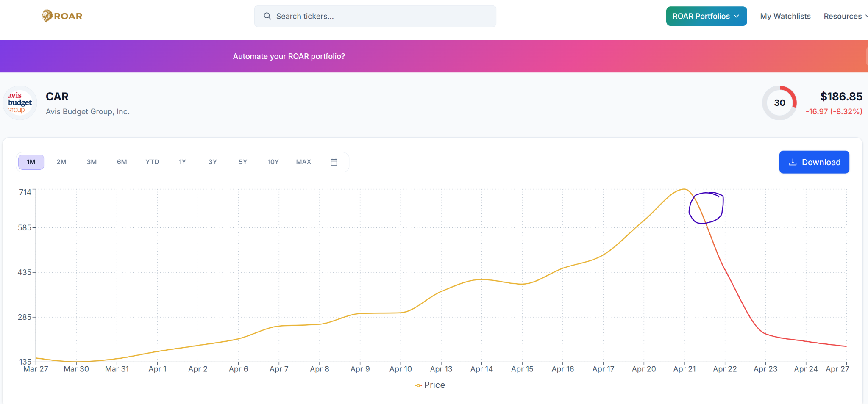Click the score gauge showing 30
The width and height of the screenshot is (868, 404).
(x=779, y=103)
